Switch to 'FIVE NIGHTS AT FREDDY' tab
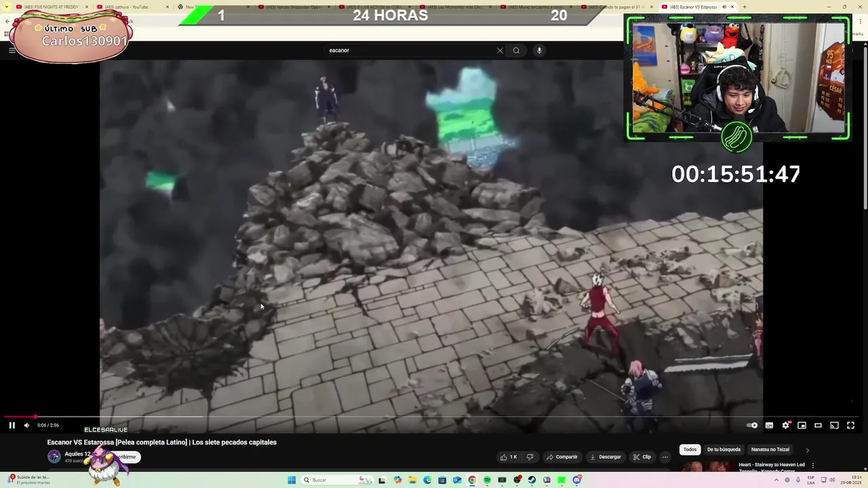The image size is (868, 488). (x=52, y=7)
